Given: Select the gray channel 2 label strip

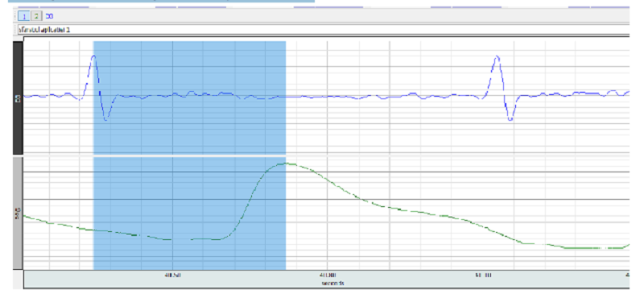Looking at the screenshot, I should (x=18, y=213).
